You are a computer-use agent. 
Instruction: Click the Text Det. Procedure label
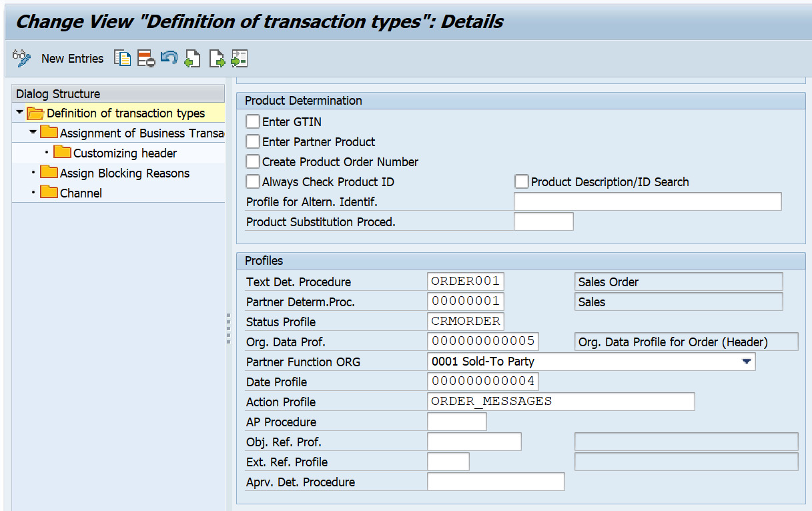point(298,282)
